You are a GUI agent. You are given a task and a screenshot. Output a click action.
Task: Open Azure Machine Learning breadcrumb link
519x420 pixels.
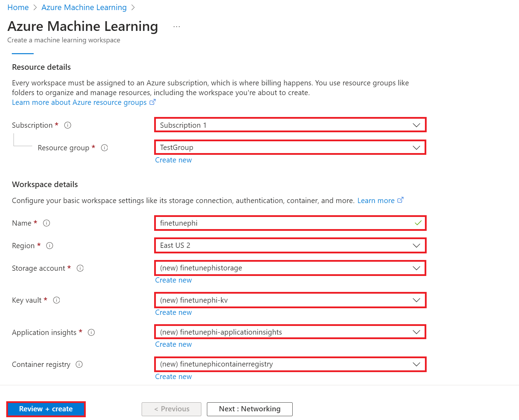pos(84,8)
